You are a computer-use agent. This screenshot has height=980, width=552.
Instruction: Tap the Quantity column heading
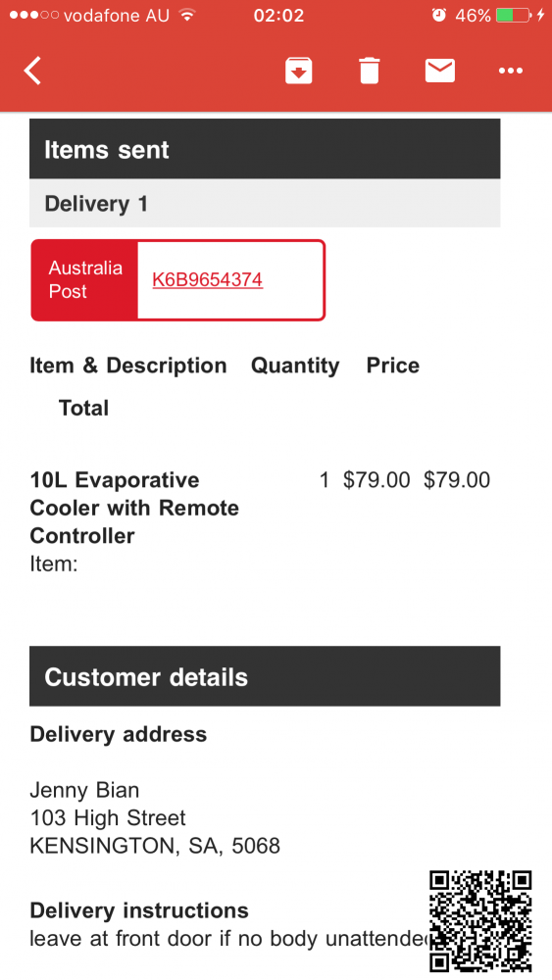(x=295, y=366)
